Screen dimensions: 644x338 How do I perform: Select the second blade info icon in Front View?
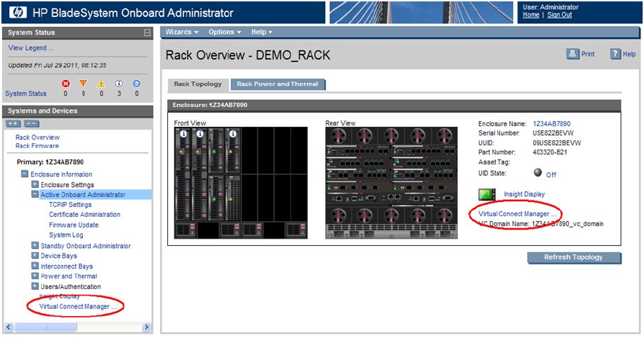pos(200,133)
